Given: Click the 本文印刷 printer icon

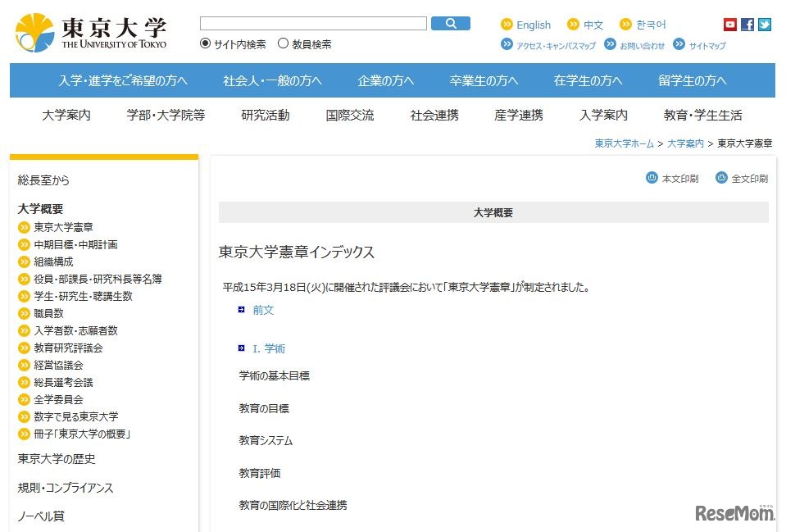Looking at the screenshot, I should click(x=652, y=178).
